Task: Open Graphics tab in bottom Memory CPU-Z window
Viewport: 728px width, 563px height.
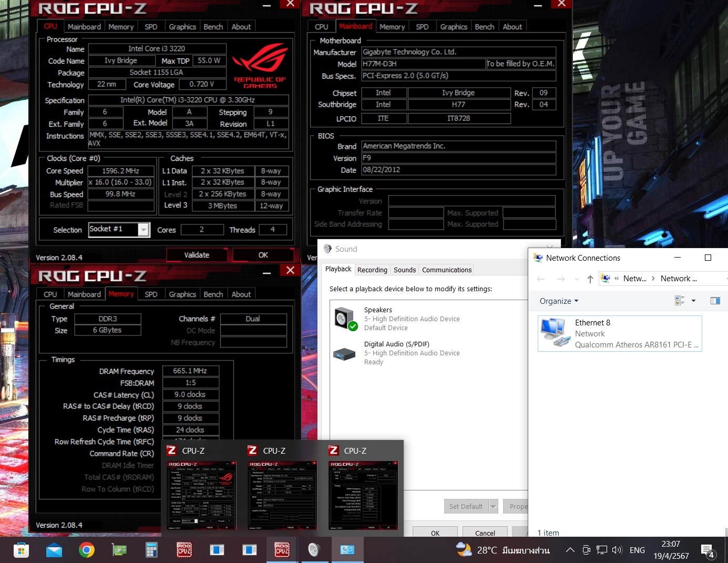Action: 182,294
